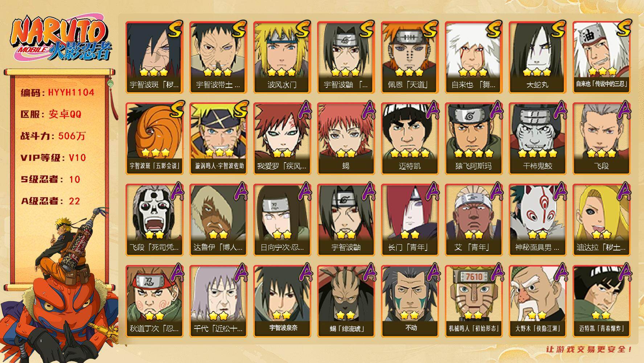This screenshot has height=363, width=644.
Task: Select the 蝎 red-haired ninja card
Action: (x=346, y=138)
